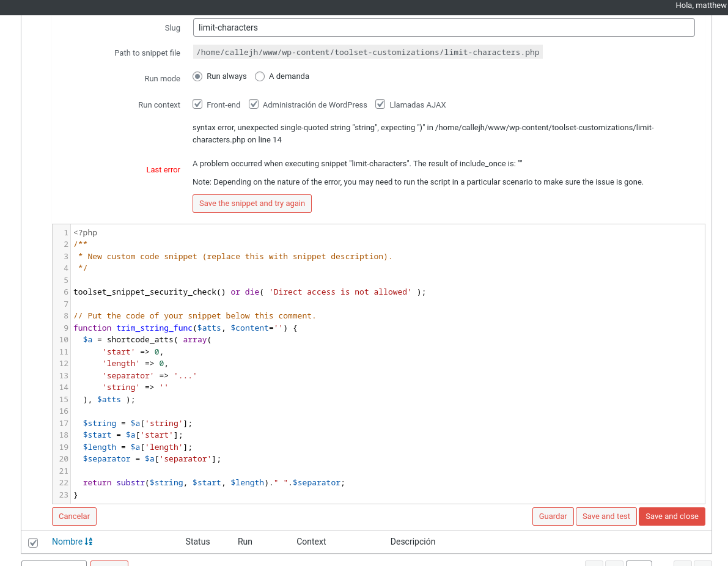728x566 pixels.
Task: Click code line 13 'separator' entry
Action: [x=149, y=375]
